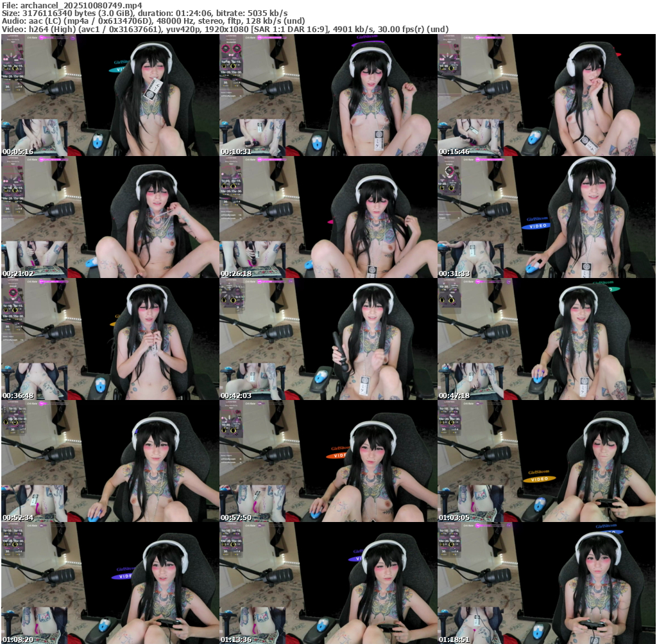This screenshot has height=644, width=657.
Task: Click the duration value 01:24:06
Action: 196,13
